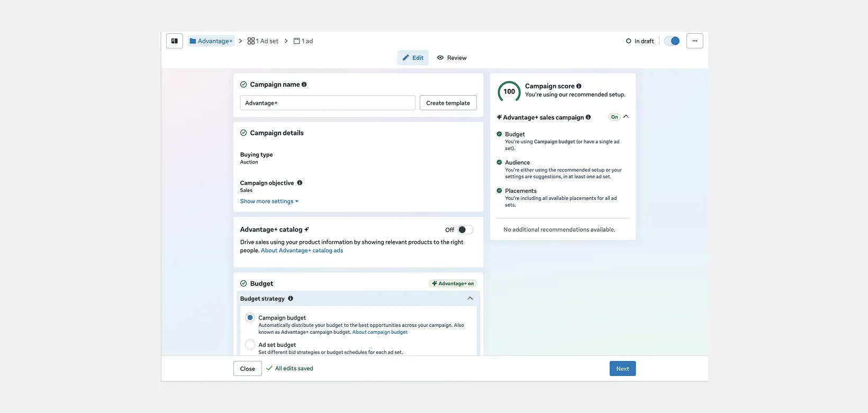This screenshot has height=413, width=868.
Task: Open the Advantage+ campaign breadcrumb
Action: tap(211, 41)
